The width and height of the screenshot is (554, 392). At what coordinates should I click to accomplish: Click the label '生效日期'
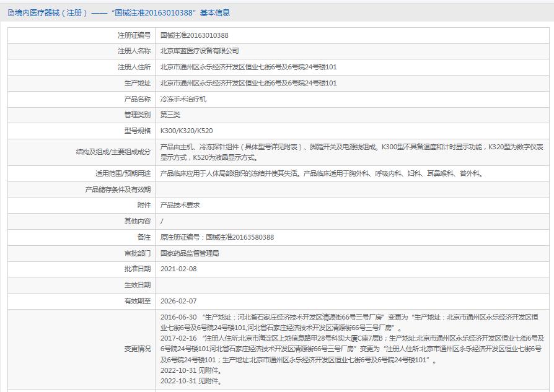tap(138, 285)
